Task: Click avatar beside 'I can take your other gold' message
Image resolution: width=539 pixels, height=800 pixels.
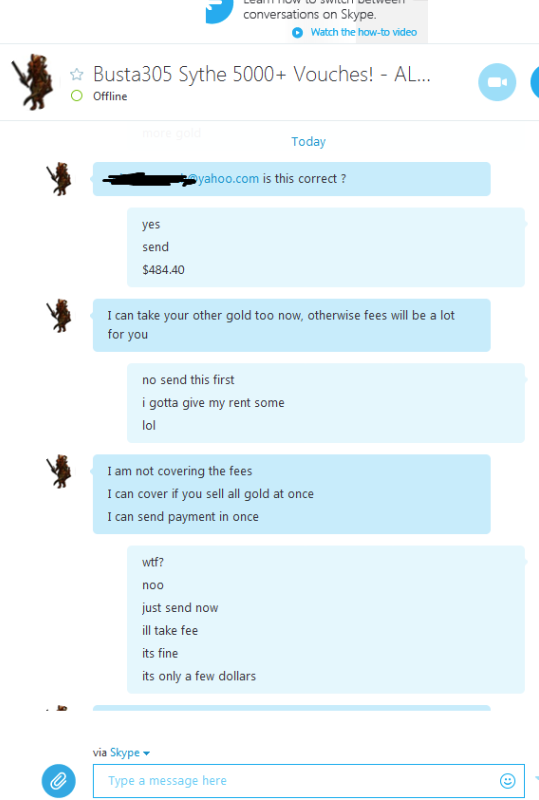Action: tap(60, 316)
